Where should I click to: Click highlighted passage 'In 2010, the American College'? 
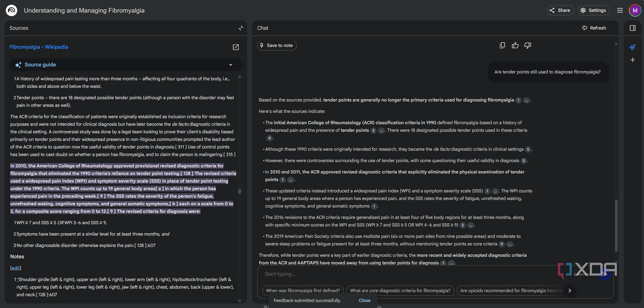pos(123,189)
